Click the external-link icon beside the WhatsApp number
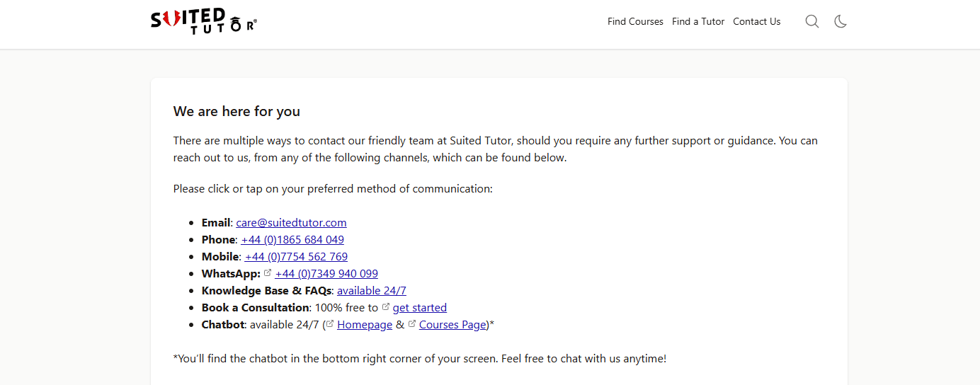 point(268,273)
